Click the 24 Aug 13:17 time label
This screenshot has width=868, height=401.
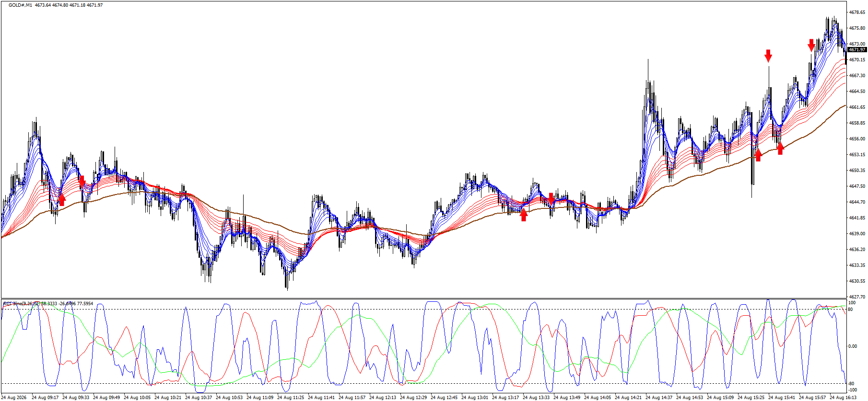pyautogui.click(x=505, y=398)
